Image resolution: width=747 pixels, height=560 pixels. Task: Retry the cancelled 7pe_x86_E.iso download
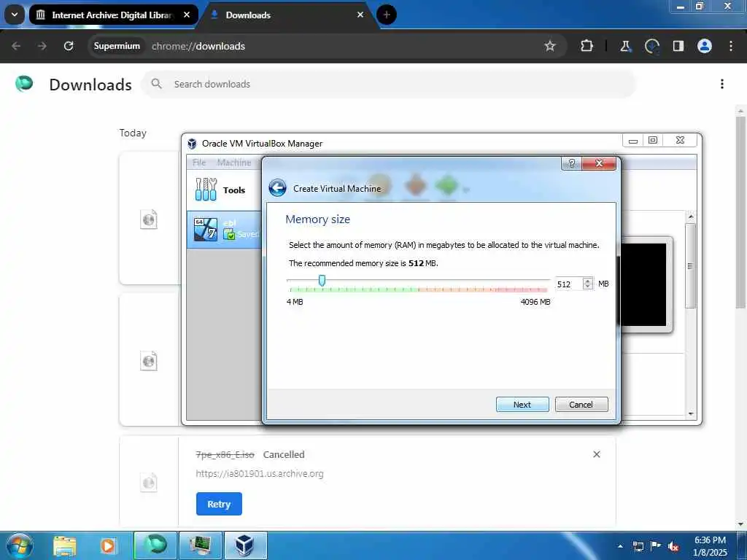click(219, 504)
